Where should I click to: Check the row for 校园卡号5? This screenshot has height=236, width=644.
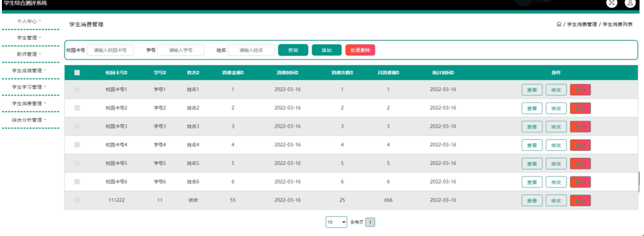[77, 163]
